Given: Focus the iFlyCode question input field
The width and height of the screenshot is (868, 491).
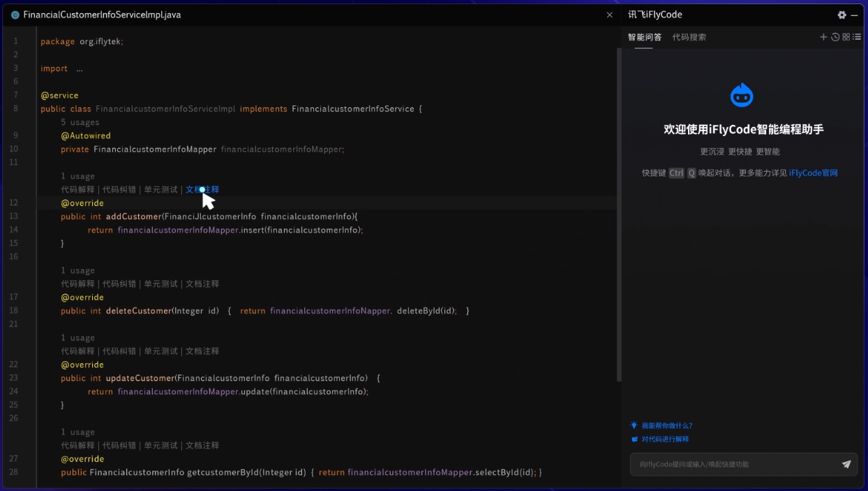Looking at the screenshot, I should (x=736, y=464).
